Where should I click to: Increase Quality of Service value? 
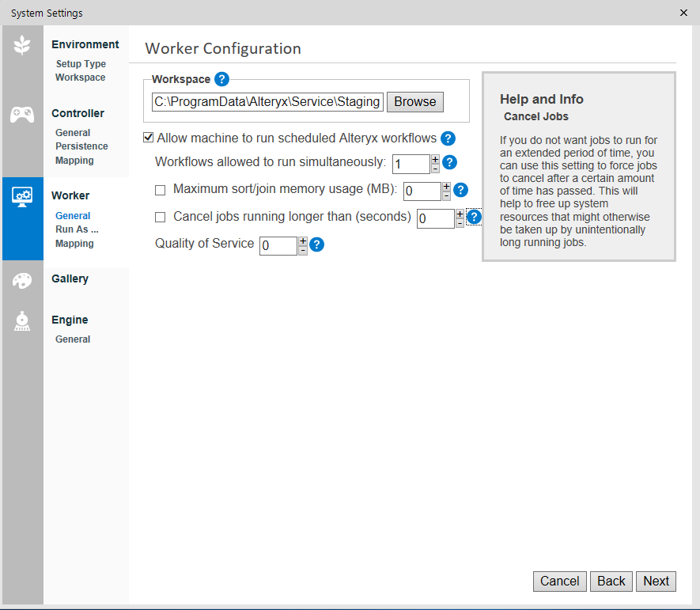point(303,241)
